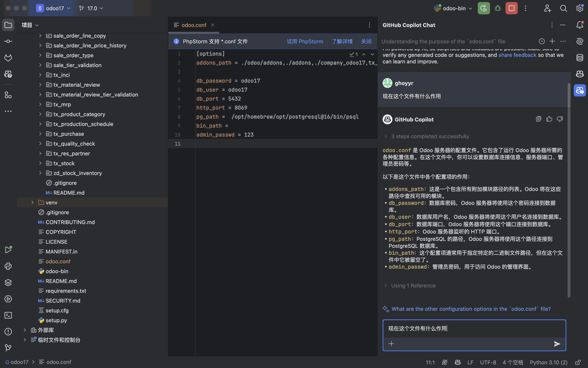Toggle read-only lock in status bar
Screen dimensions: 588x368
point(578,362)
